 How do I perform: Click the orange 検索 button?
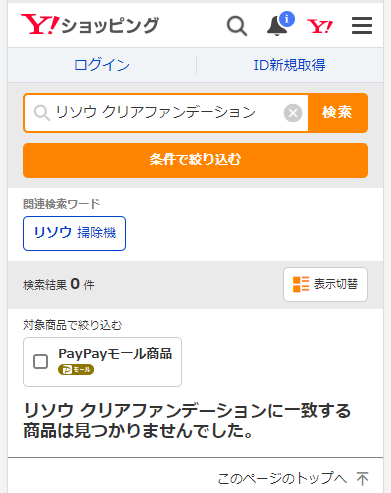pos(338,113)
